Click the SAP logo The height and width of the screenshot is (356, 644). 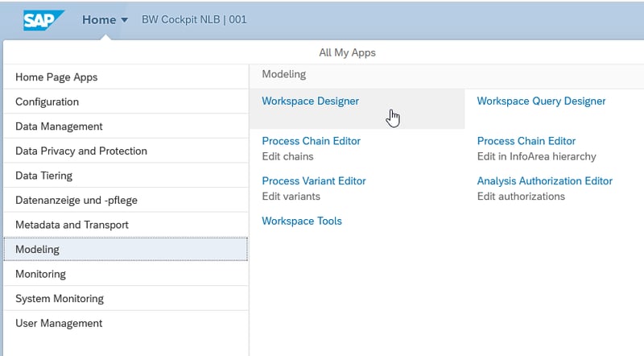pos(43,19)
